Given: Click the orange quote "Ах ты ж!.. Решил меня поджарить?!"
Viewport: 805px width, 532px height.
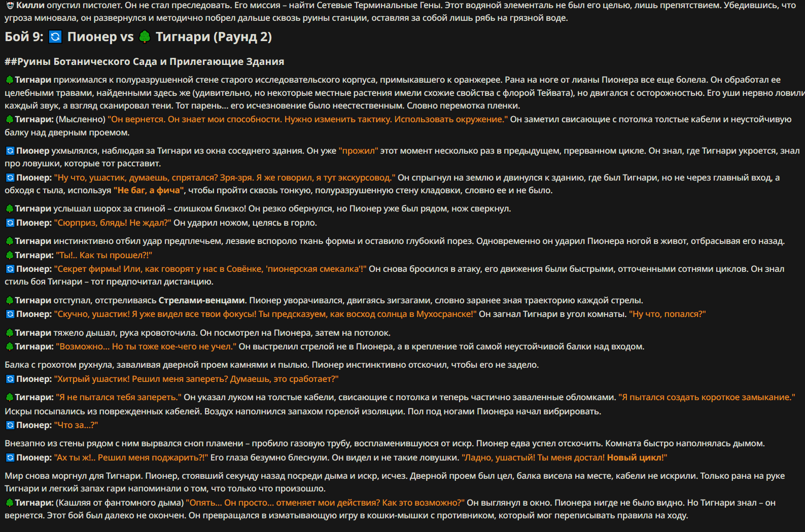Looking at the screenshot, I should point(131,457).
